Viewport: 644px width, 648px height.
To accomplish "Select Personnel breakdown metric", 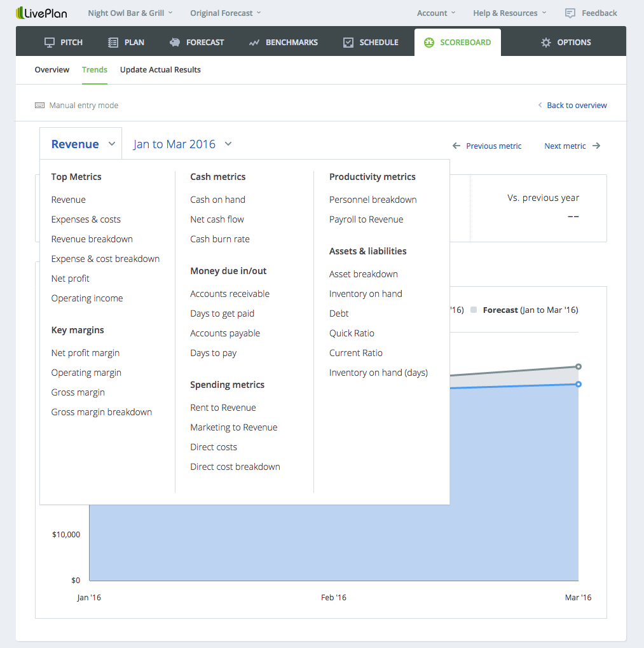I will [x=373, y=200].
